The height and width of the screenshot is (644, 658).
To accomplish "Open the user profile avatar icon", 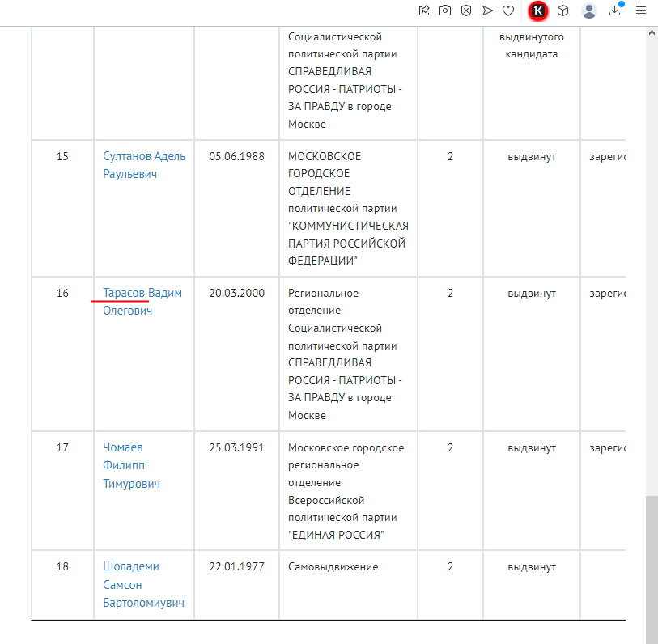I will (589, 11).
